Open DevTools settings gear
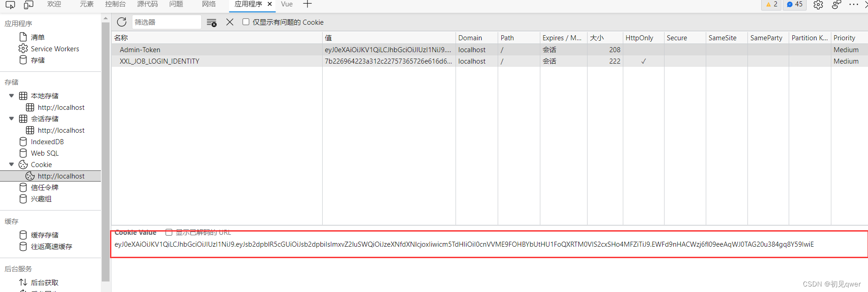Image resolution: width=868 pixels, height=292 pixels. click(x=818, y=5)
